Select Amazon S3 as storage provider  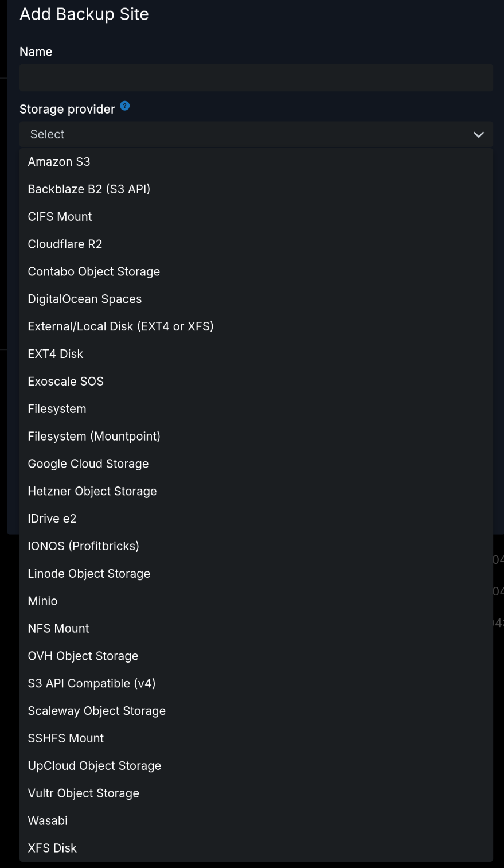coord(59,161)
